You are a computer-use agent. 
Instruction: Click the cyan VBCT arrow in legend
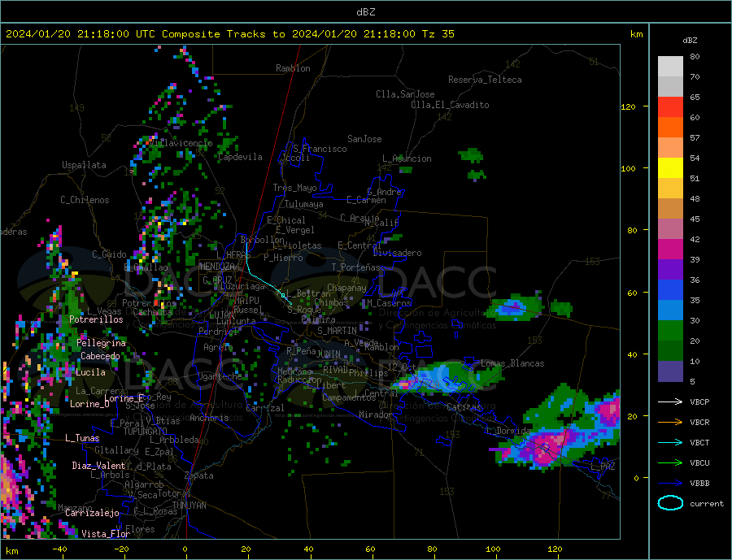point(670,442)
